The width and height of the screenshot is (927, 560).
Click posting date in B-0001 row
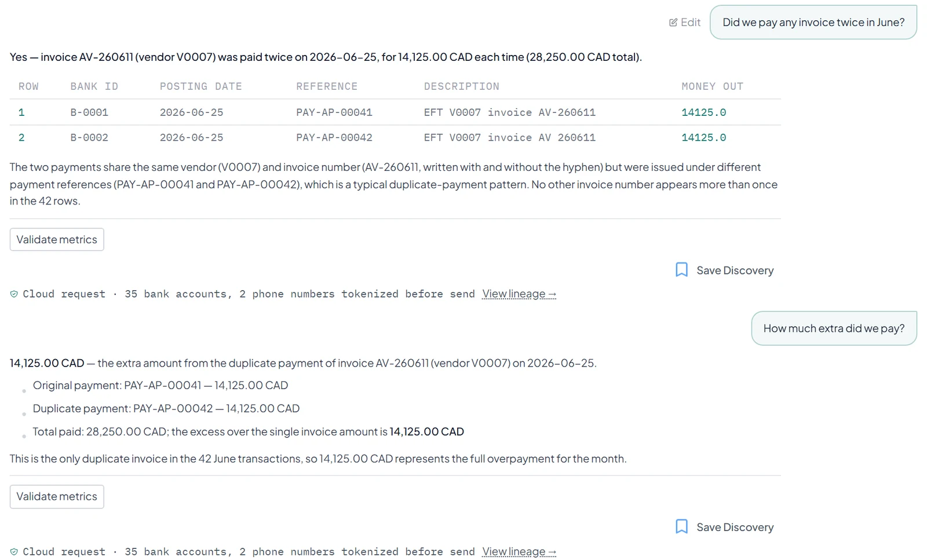[x=191, y=112]
